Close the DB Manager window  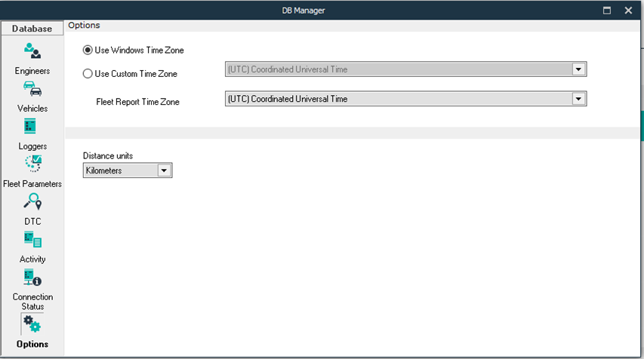[x=628, y=11]
